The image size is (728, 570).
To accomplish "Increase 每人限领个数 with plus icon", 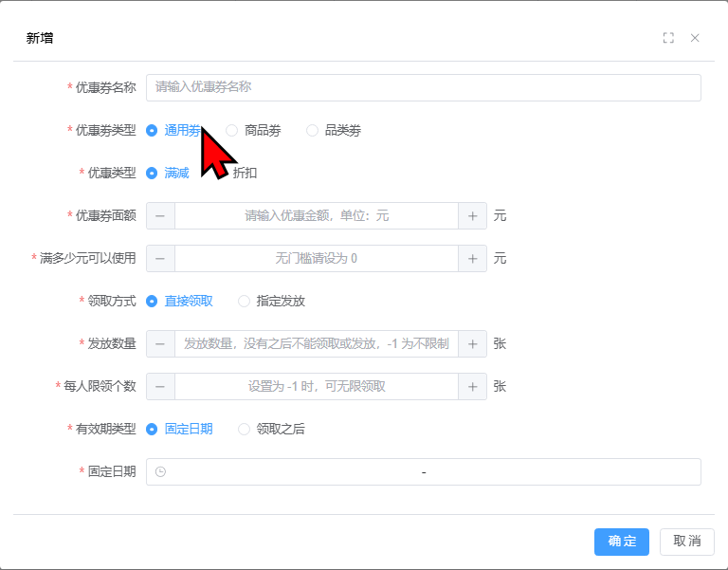I will 472,387.
